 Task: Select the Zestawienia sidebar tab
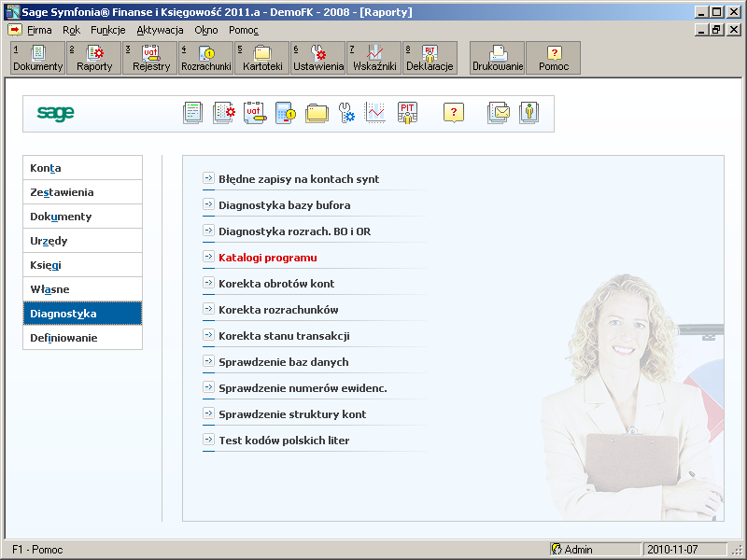(x=82, y=192)
